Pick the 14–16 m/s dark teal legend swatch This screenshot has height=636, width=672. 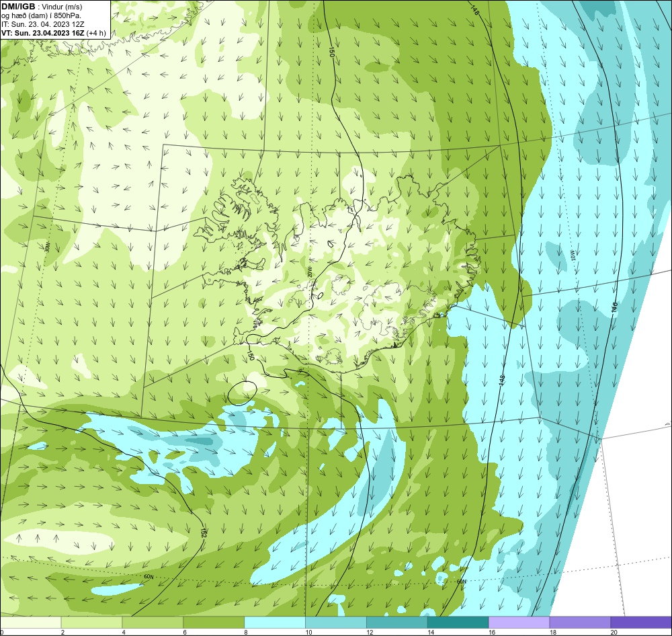458,622
